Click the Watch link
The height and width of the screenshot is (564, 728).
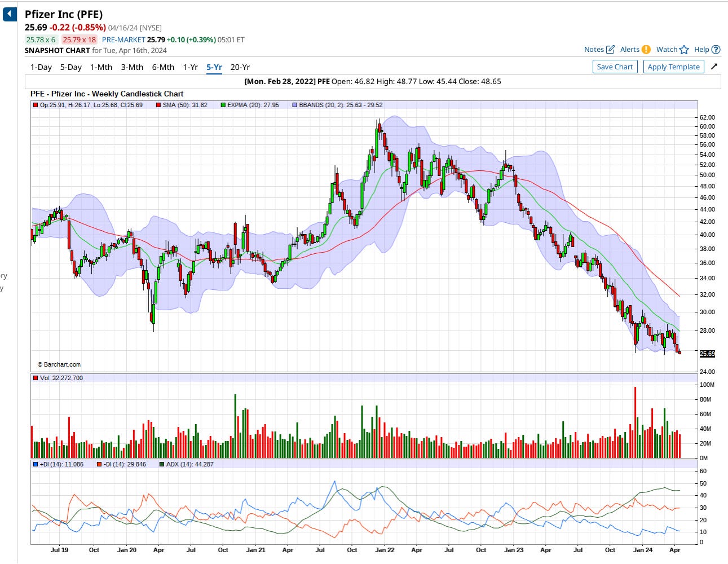(x=667, y=50)
